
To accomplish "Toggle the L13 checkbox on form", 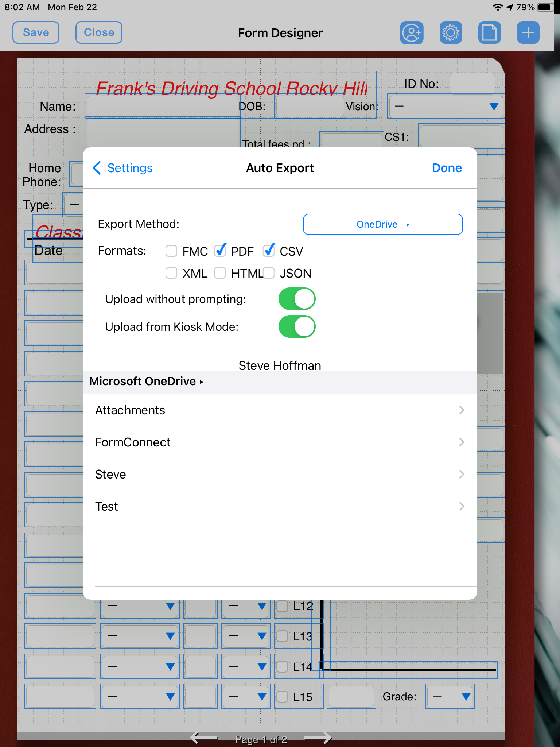I will (282, 636).
